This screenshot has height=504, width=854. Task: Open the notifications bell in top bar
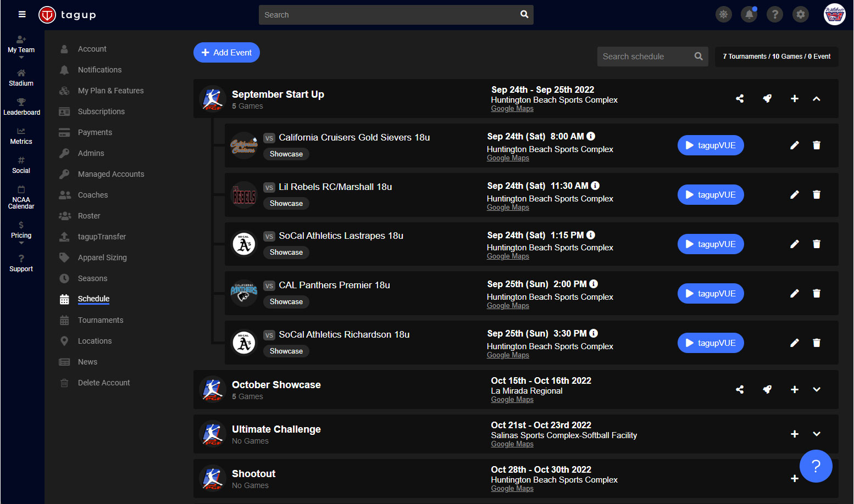tap(749, 15)
